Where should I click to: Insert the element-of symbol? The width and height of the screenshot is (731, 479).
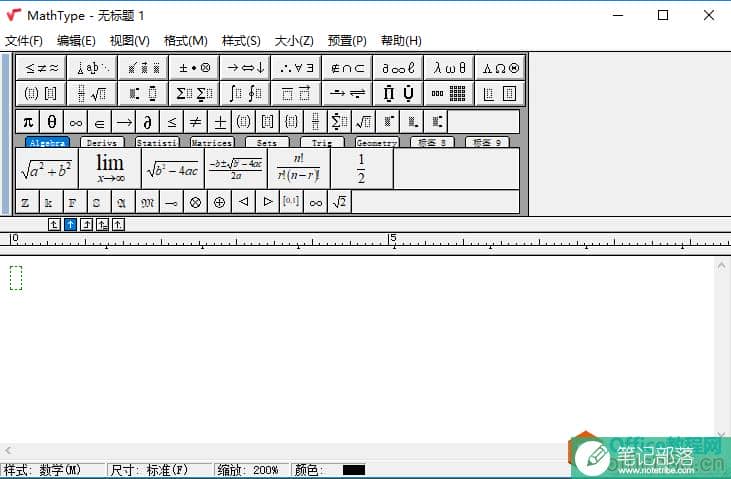click(99, 122)
